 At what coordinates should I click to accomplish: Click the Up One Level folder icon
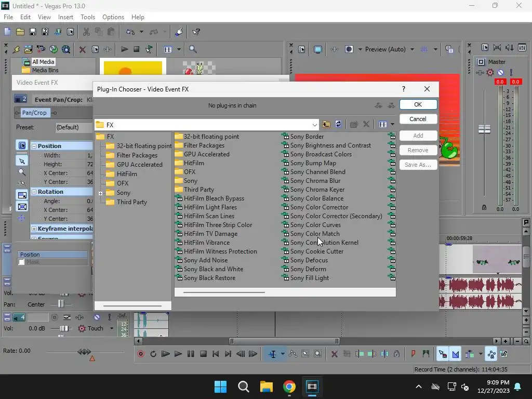pyautogui.click(x=326, y=124)
